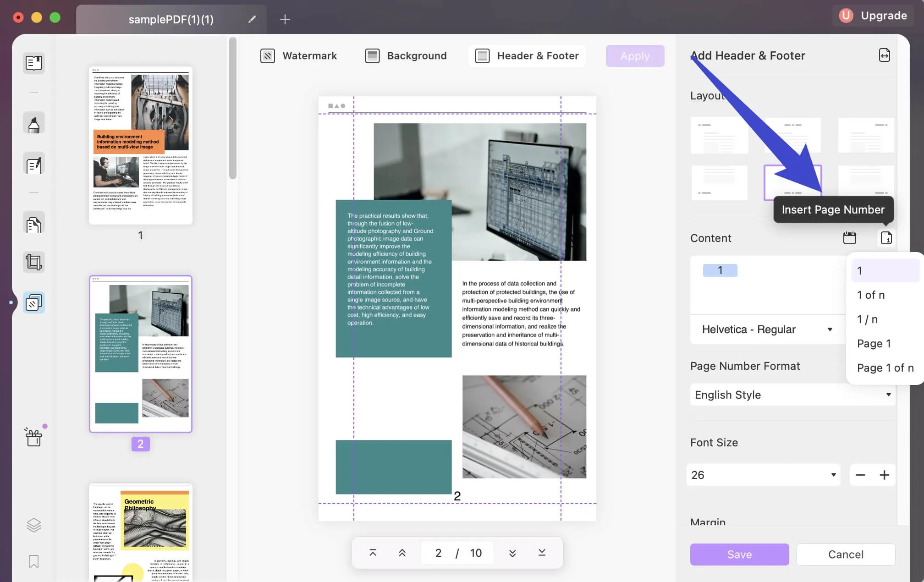This screenshot has height=582, width=924.
Task: Open the Reader mode sidebar icon
Action: (x=34, y=63)
